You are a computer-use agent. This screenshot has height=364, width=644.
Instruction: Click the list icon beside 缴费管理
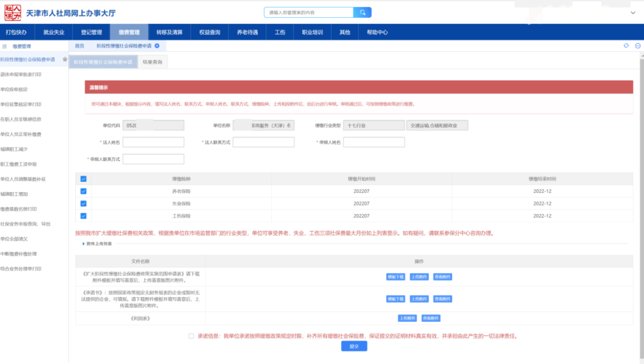pos(5,46)
